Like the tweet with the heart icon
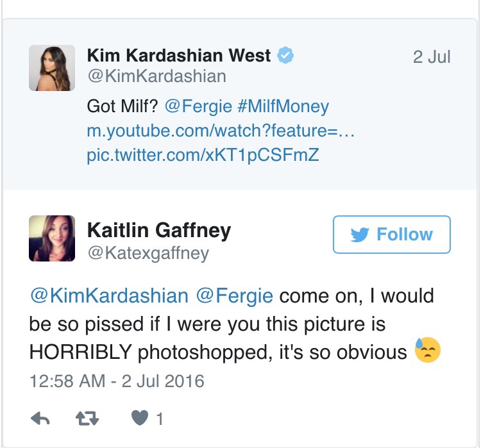This screenshot has height=448, width=481. (x=139, y=419)
